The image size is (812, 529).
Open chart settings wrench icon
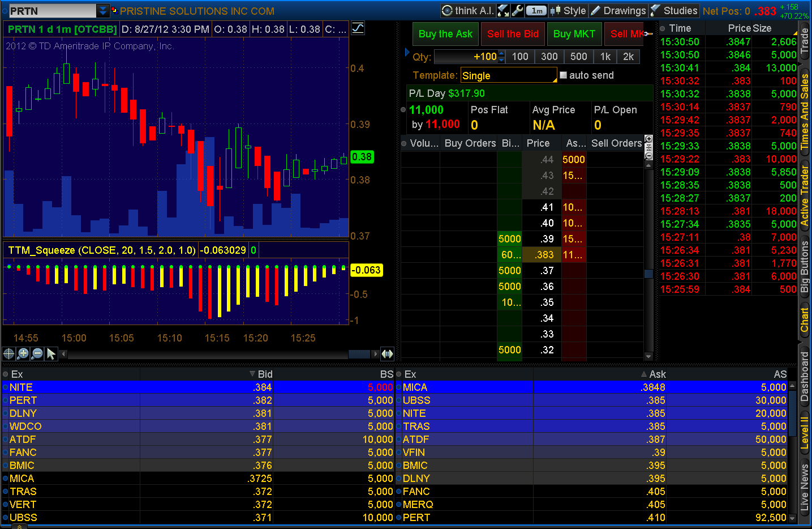517,11
